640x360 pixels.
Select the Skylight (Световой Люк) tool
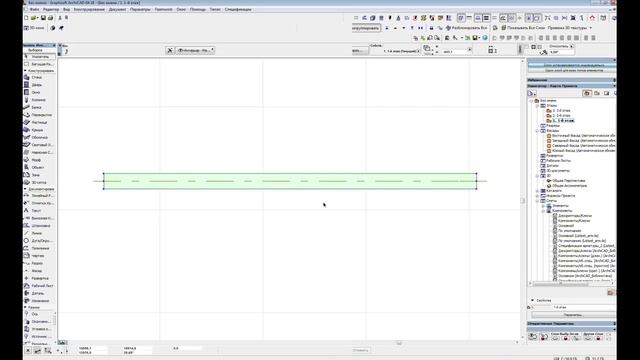(x=40, y=145)
